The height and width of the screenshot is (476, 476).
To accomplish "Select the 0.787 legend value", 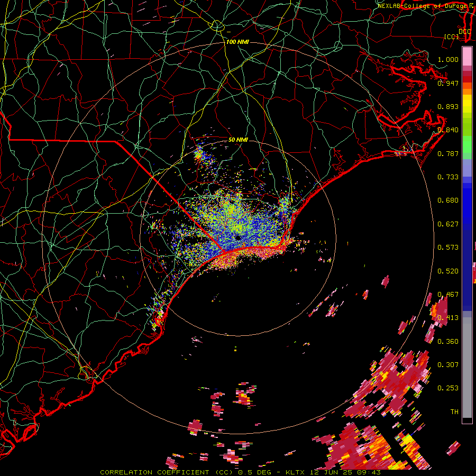I will pos(448,153).
